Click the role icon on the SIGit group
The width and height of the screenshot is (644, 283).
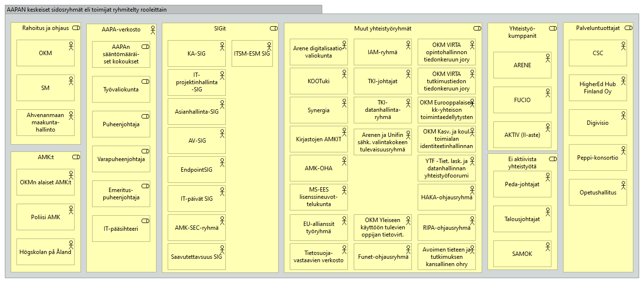click(274, 29)
